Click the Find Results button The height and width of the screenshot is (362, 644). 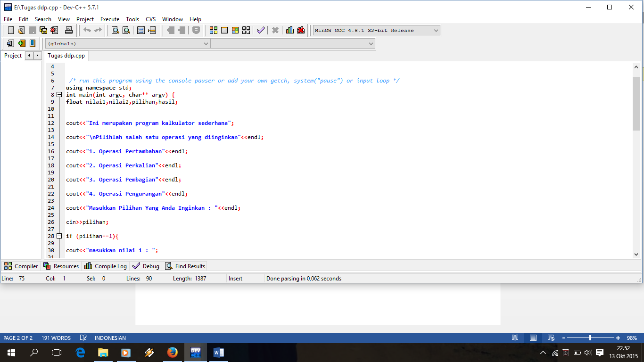[184, 266]
